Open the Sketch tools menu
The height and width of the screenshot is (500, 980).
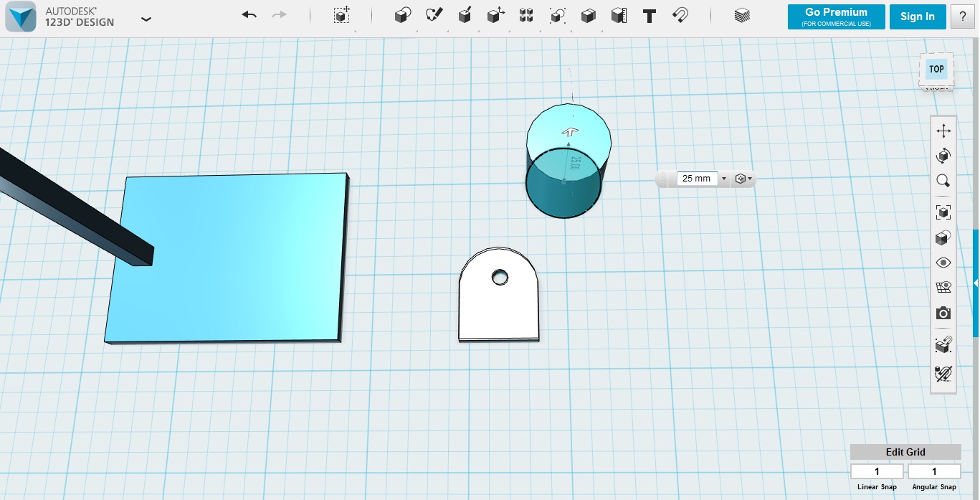point(434,16)
